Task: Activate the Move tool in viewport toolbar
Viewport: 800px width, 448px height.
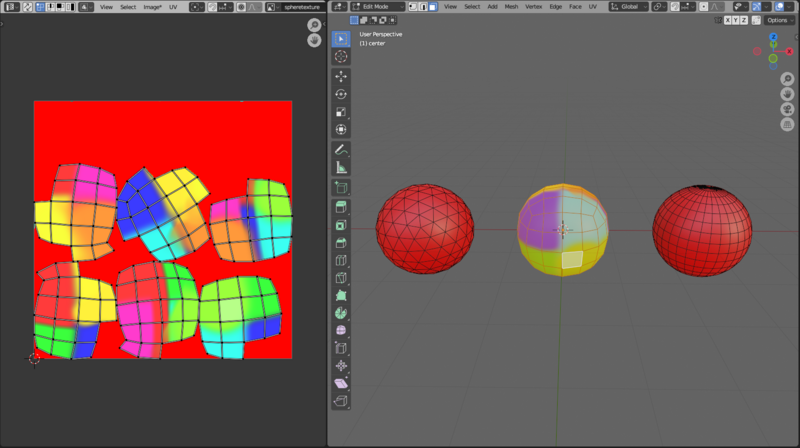Action: coord(341,76)
